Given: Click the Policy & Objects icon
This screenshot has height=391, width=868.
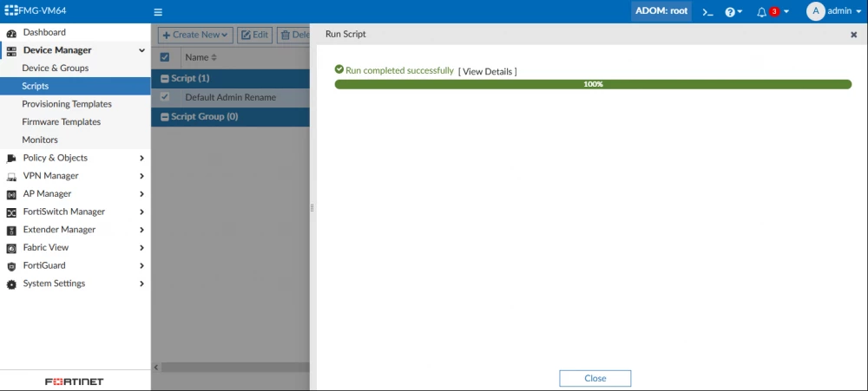Looking at the screenshot, I should click(11, 159).
